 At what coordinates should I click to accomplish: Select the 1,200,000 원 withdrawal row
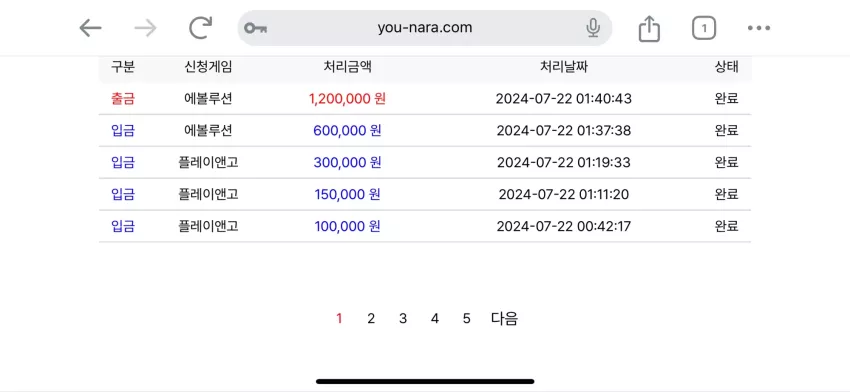point(425,99)
